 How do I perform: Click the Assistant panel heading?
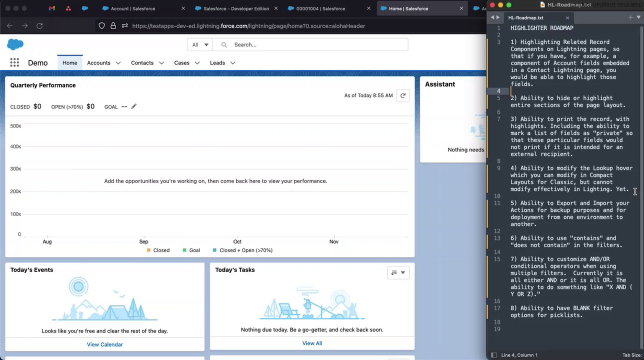click(440, 84)
